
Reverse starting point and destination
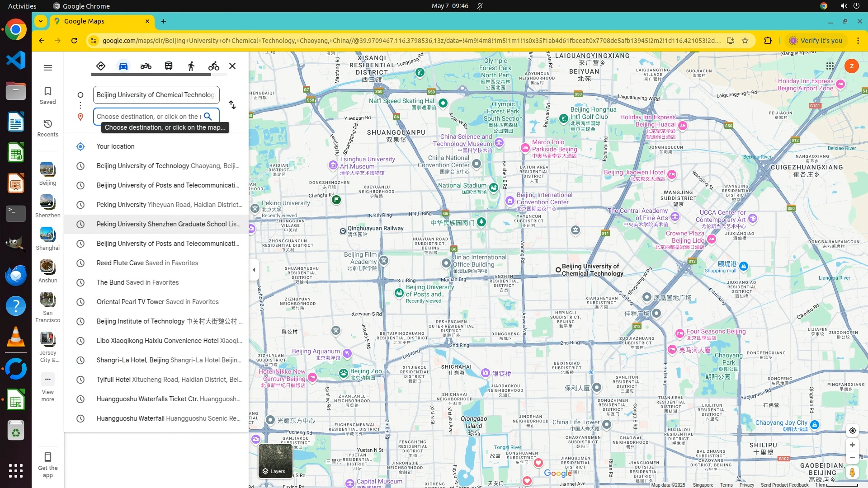point(232,105)
